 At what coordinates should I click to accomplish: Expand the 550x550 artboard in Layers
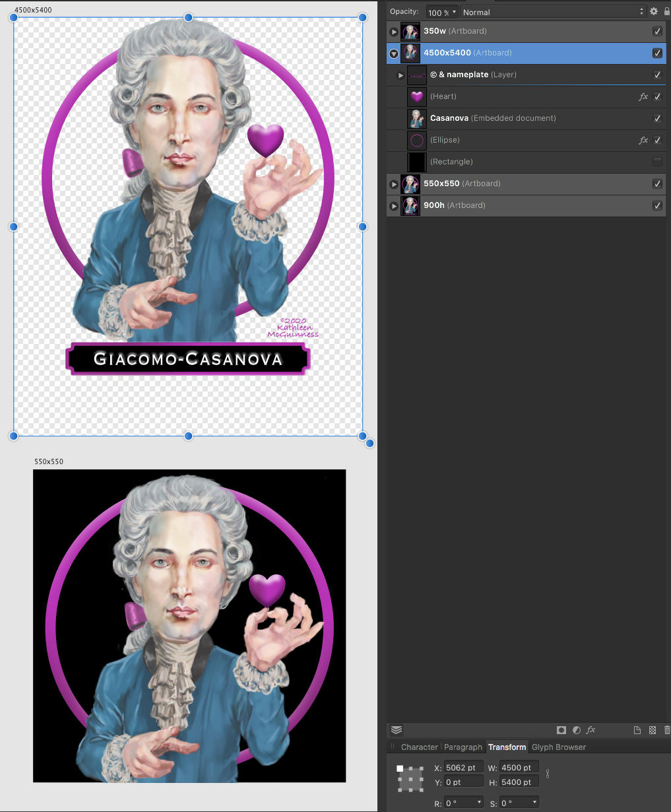point(394,184)
